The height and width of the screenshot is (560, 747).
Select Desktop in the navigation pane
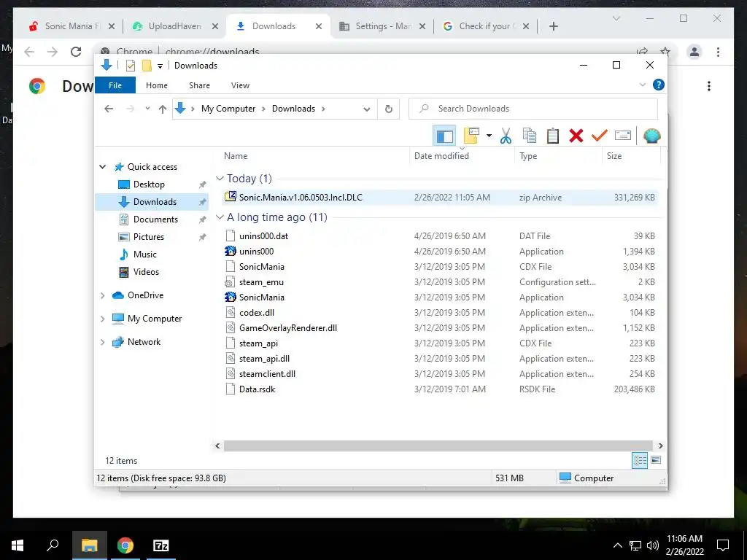149,184
